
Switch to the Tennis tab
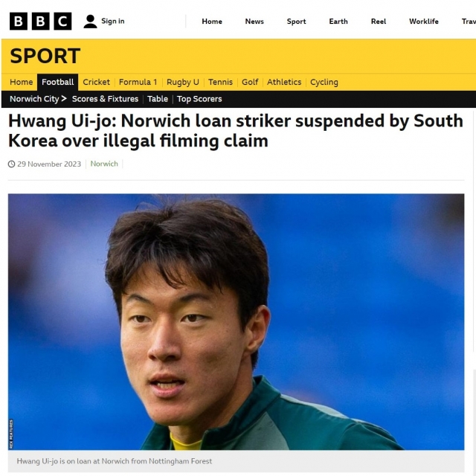pos(220,82)
